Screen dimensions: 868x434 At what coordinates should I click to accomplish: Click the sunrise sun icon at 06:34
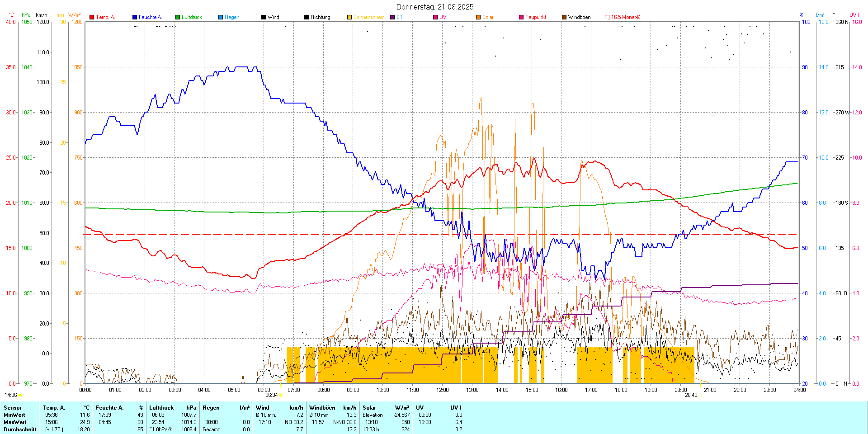(281, 395)
